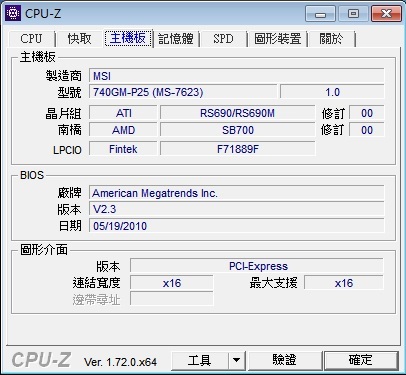Go to the 圖形裝置 tab
406x375 pixels.
[277, 39]
